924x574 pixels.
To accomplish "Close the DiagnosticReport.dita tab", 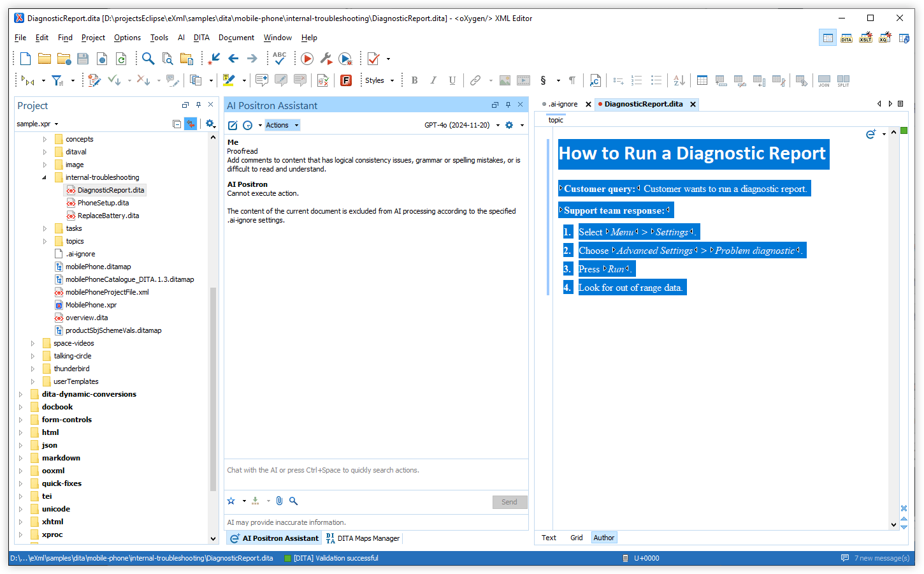I will (693, 104).
